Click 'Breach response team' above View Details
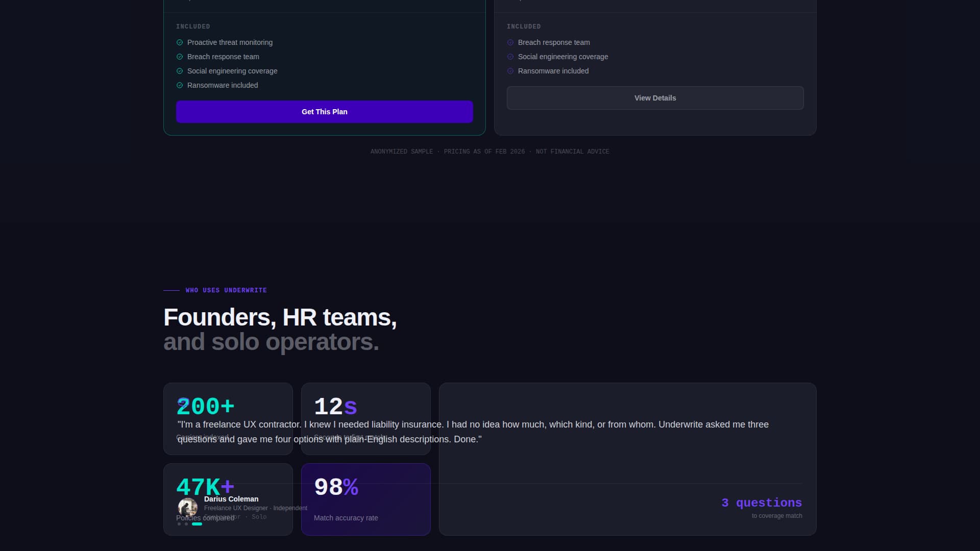The height and width of the screenshot is (551, 980). pos(554,42)
